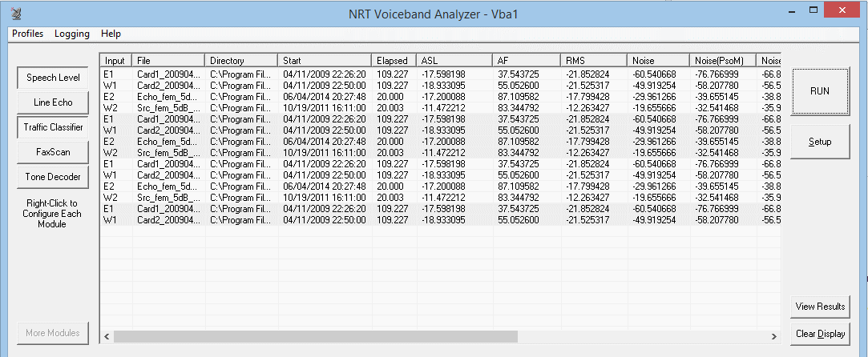Click the More Modules button
Screen dimensions: 868x357
pyautogui.click(x=53, y=333)
